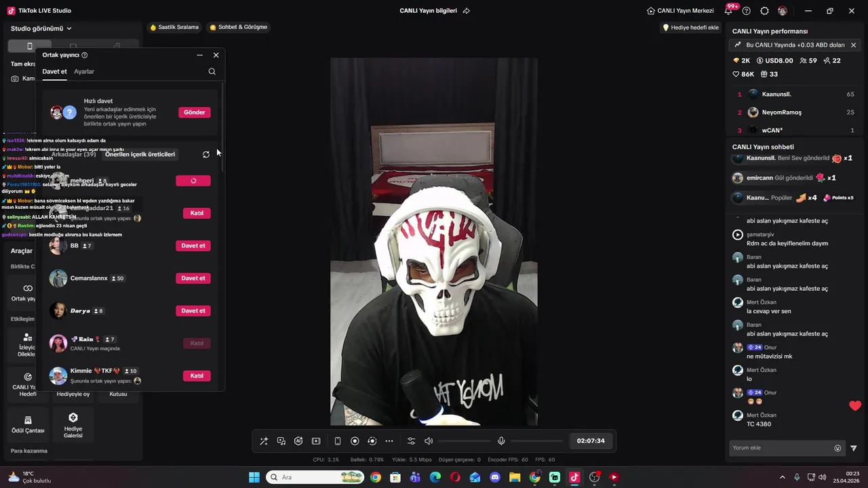Switch to phone portrait layout icon in toolbar
Screen dimensions: 868x488
(338, 441)
